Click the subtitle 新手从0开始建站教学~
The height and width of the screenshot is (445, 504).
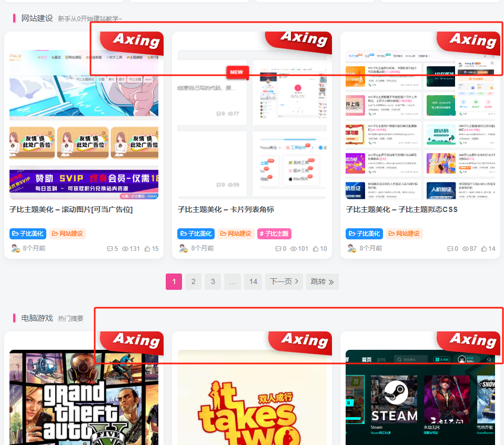coord(90,19)
